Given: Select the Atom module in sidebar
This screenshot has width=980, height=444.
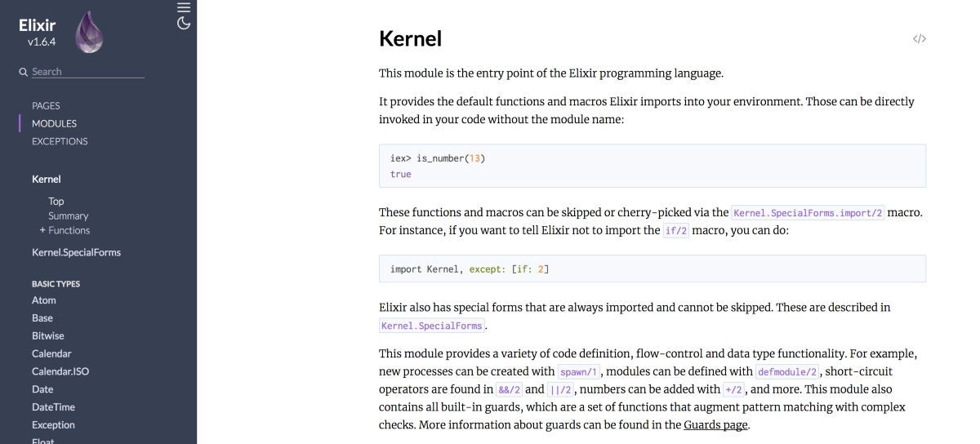Looking at the screenshot, I should click(44, 300).
